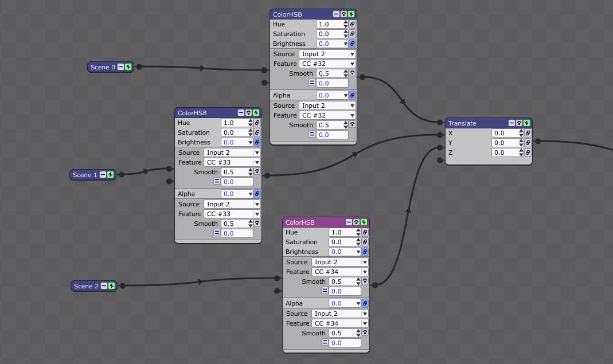Collapse the Scene 0 node
Screen dimensions: 613x364
pyautogui.click(x=121, y=67)
